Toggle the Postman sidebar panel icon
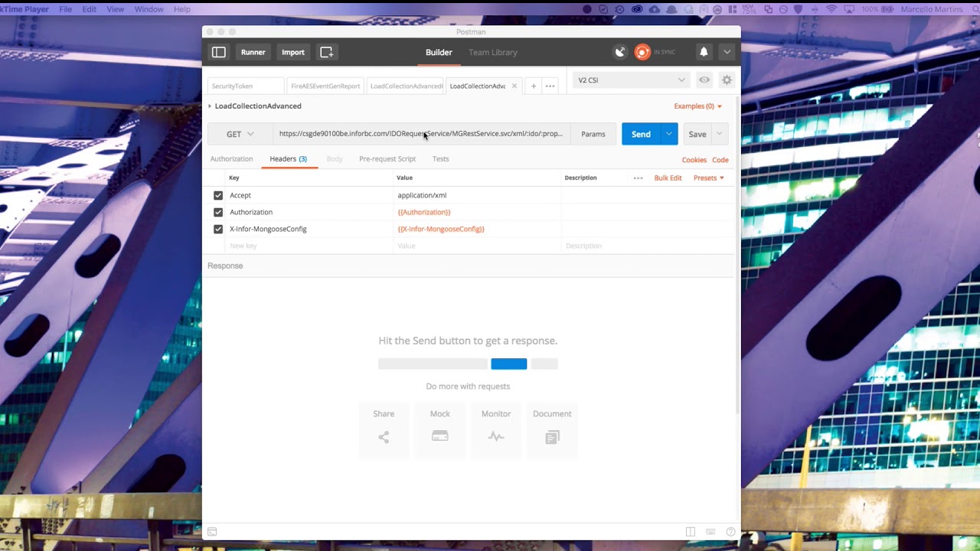The height and width of the screenshot is (551, 980). (x=219, y=52)
